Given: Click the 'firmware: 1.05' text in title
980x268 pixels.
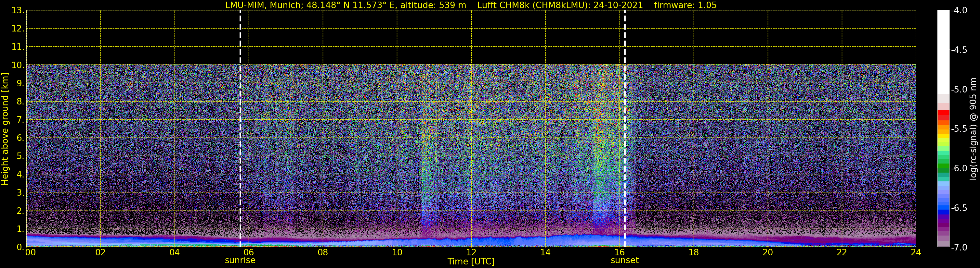Looking at the screenshot, I should pos(685,5).
